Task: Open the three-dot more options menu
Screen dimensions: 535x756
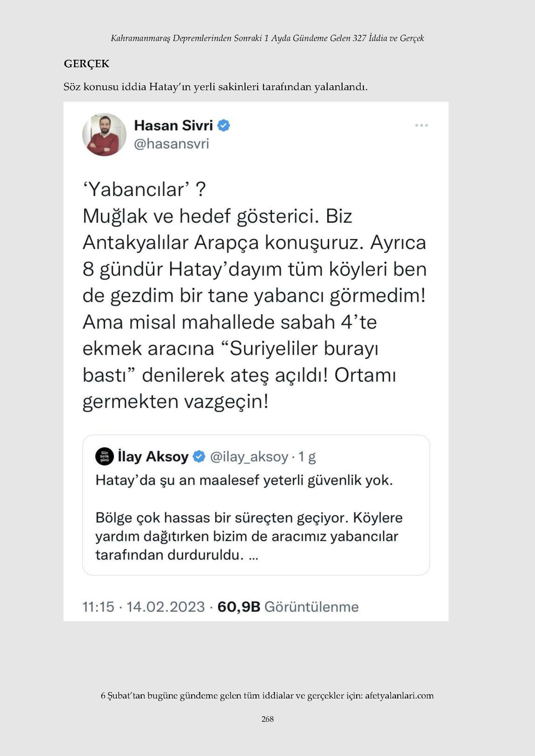Action: pos(421,126)
